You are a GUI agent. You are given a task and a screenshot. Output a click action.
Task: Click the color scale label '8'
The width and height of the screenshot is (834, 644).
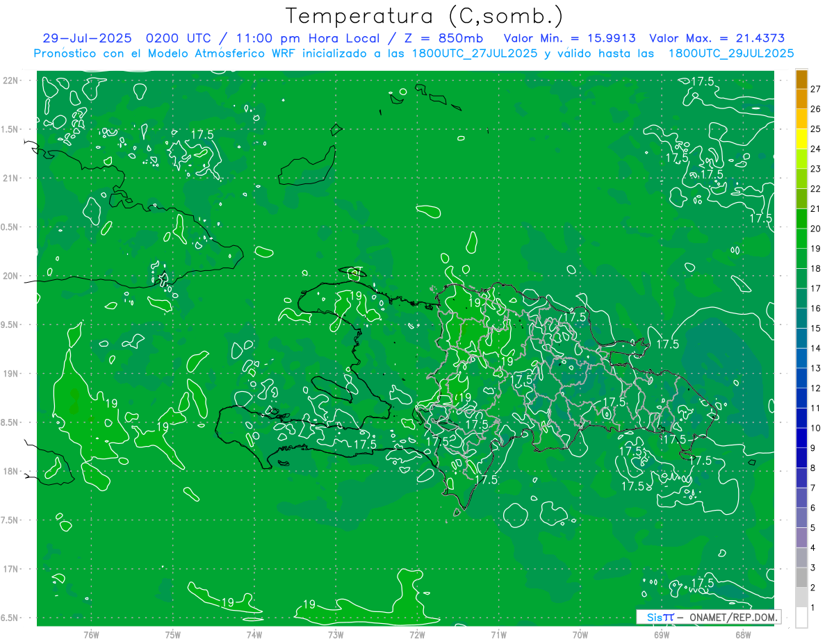coord(813,468)
